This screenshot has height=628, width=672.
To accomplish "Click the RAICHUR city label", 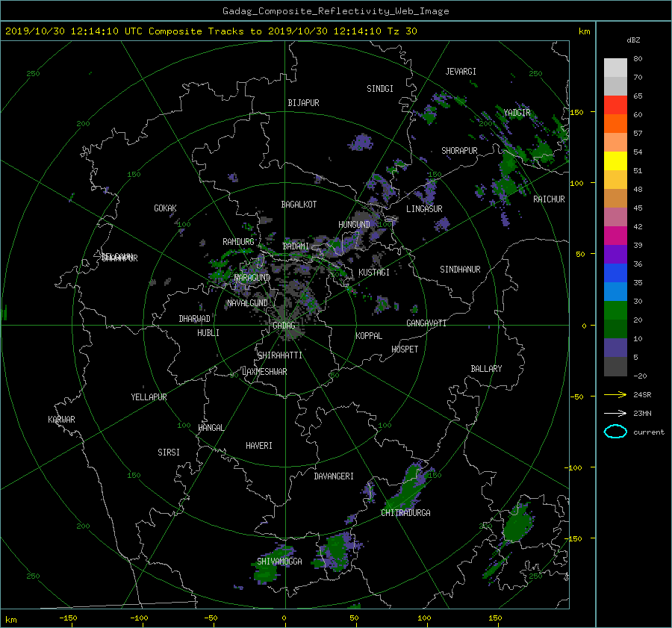I will click(549, 199).
